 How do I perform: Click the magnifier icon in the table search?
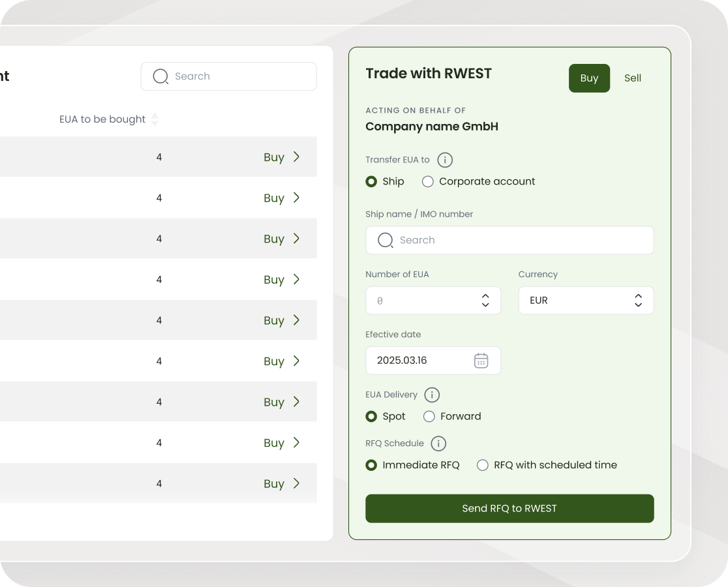[x=160, y=76]
